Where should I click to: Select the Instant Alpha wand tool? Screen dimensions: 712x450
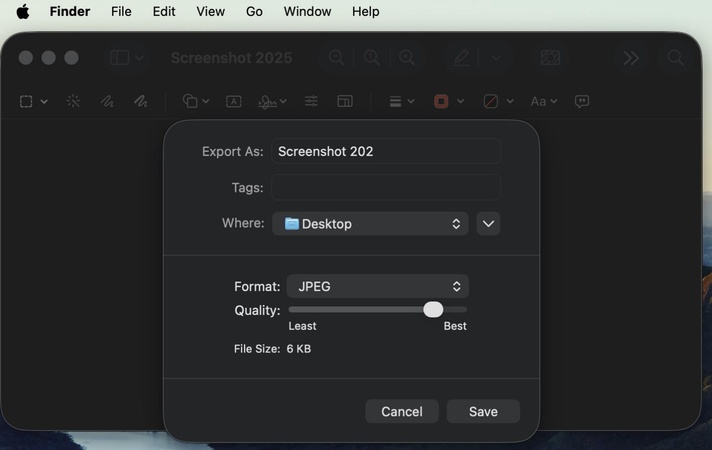point(73,101)
